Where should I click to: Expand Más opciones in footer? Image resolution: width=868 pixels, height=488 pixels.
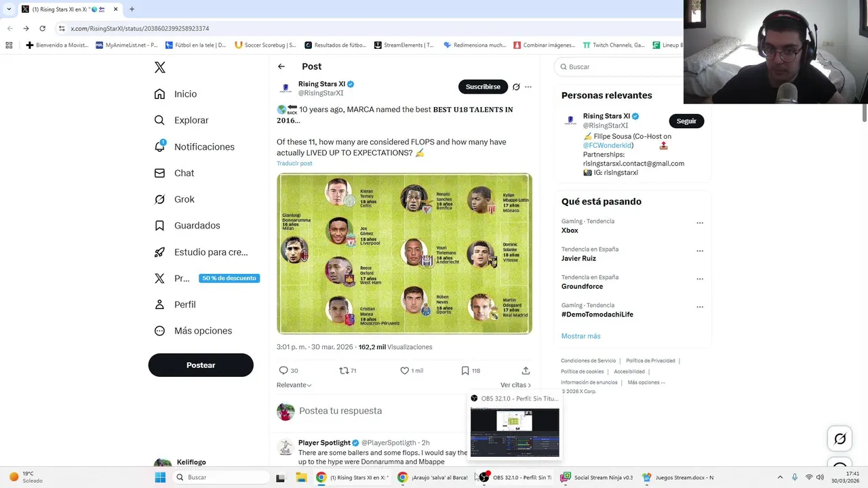[646, 382]
